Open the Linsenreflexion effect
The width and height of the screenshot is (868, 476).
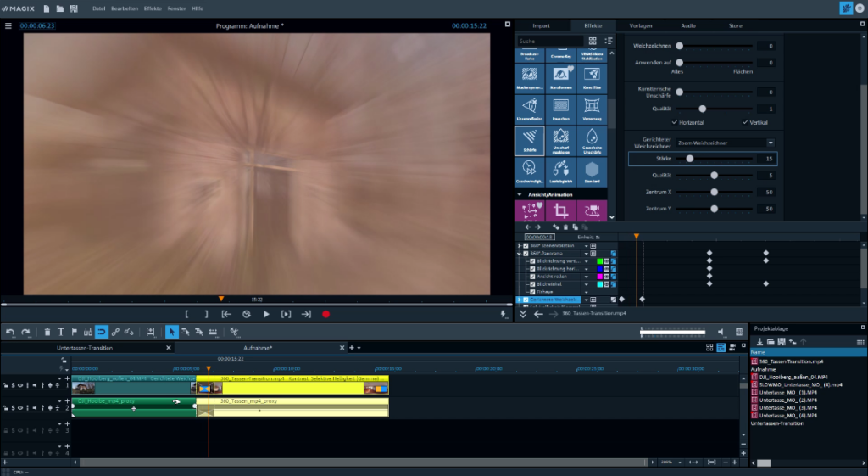530,109
